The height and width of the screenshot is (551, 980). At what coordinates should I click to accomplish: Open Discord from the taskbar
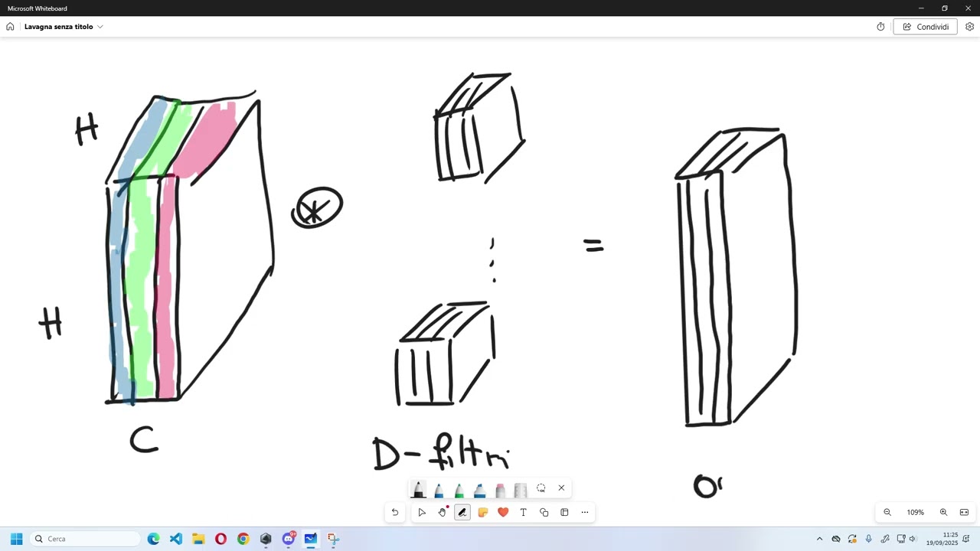[289, 539]
